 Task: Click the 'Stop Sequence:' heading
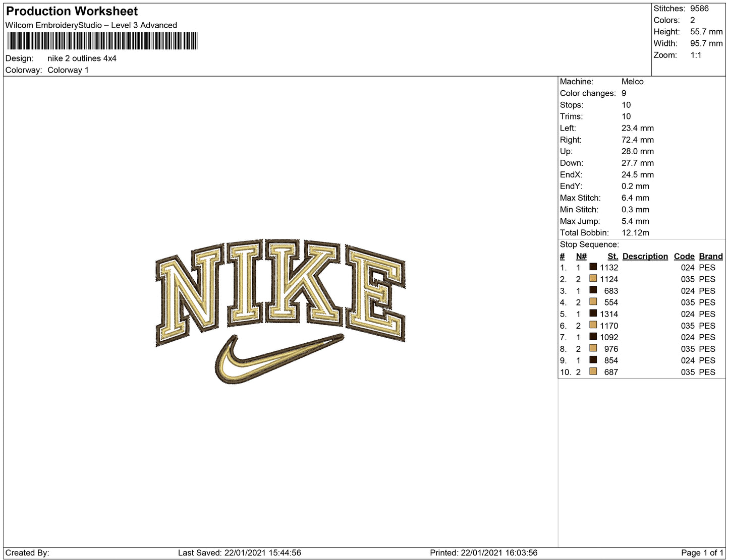tap(589, 244)
